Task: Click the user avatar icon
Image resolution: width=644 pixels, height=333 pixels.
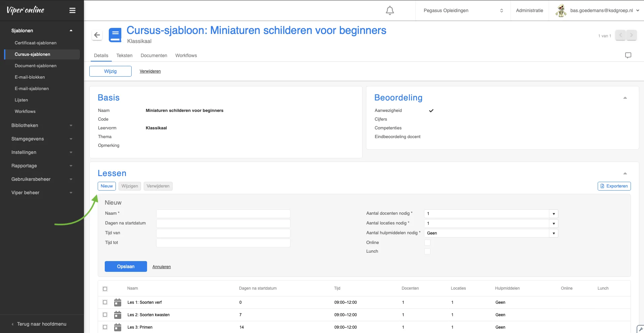Action: pyautogui.click(x=561, y=11)
